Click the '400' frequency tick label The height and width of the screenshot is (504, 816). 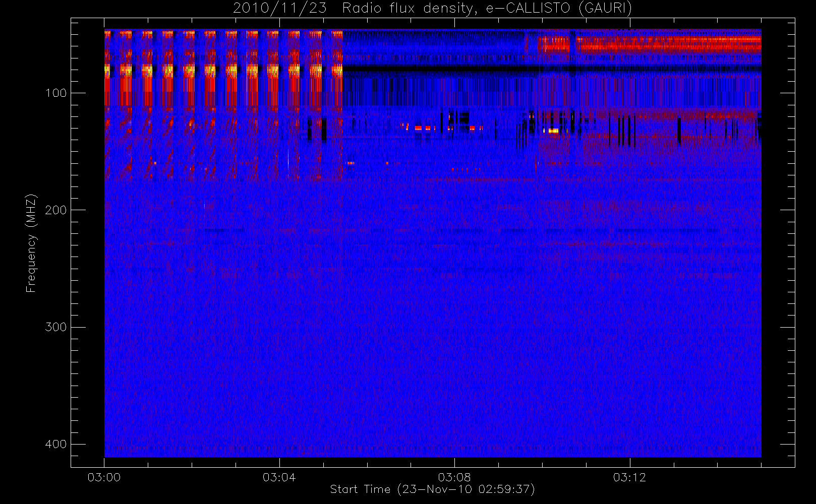click(x=55, y=444)
